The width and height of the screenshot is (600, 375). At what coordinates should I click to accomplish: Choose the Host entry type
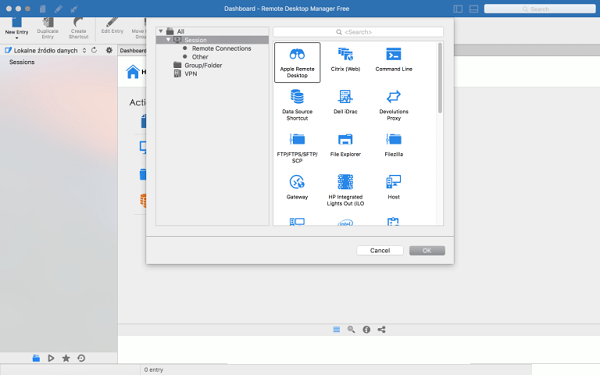(393, 187)
